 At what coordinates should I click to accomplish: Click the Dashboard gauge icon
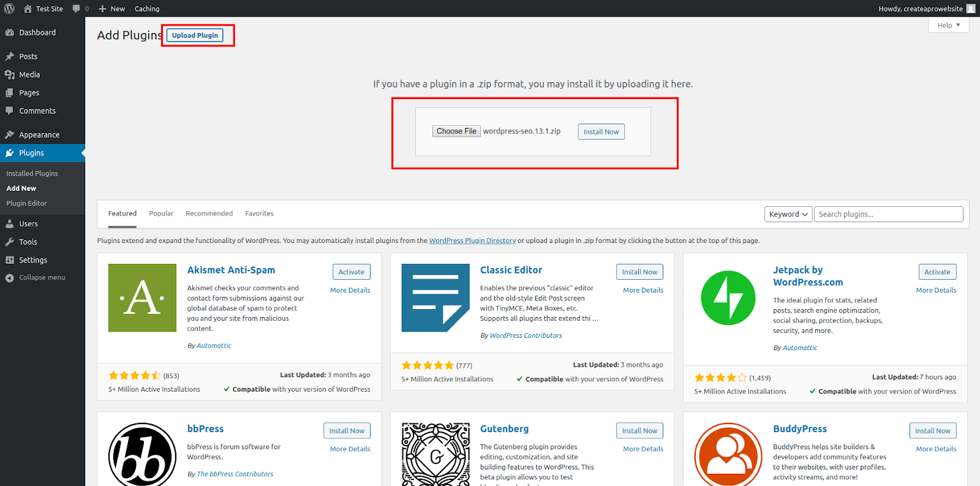pyautogui.click(x=10, y=32)
